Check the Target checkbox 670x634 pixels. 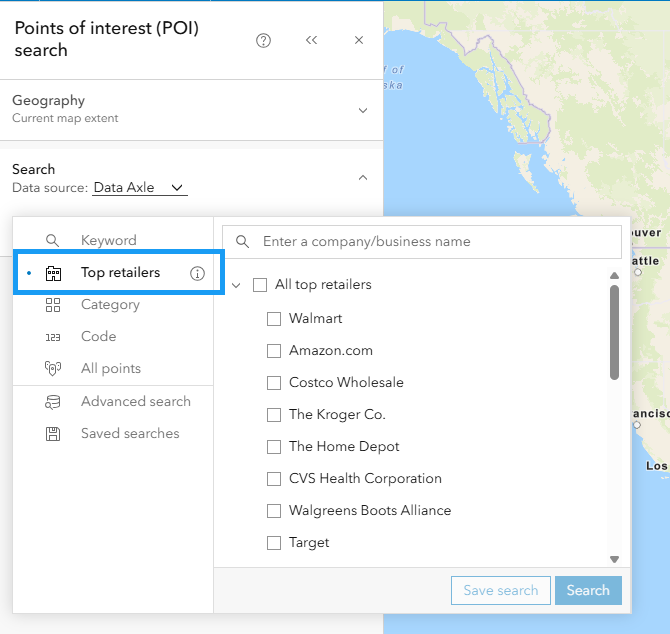point(274,543)
